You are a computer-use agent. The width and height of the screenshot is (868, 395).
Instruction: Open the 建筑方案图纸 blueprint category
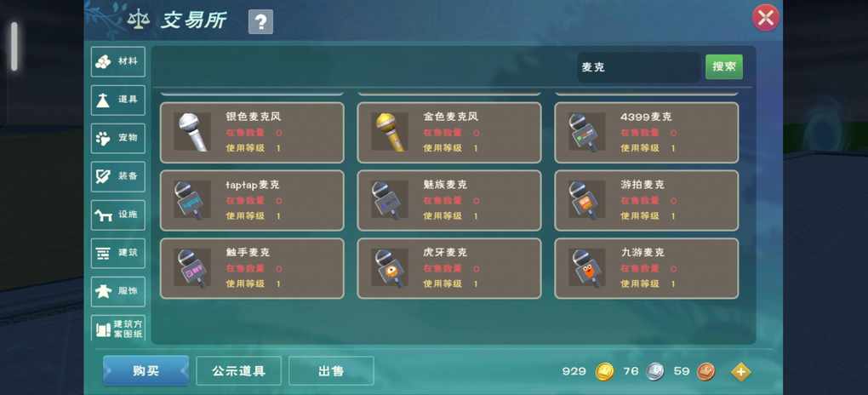click(x=118, y=329)
